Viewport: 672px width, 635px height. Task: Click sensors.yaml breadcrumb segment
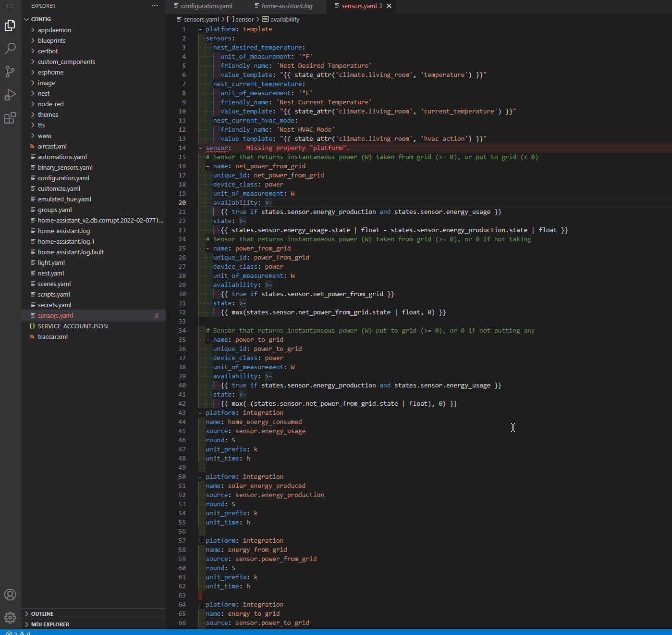coord(198,20)
